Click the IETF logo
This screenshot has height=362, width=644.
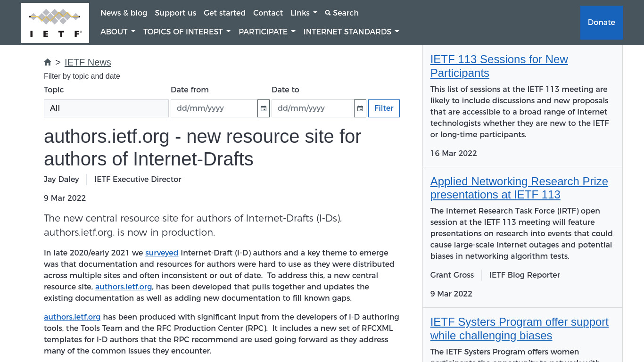pos(55,23)
